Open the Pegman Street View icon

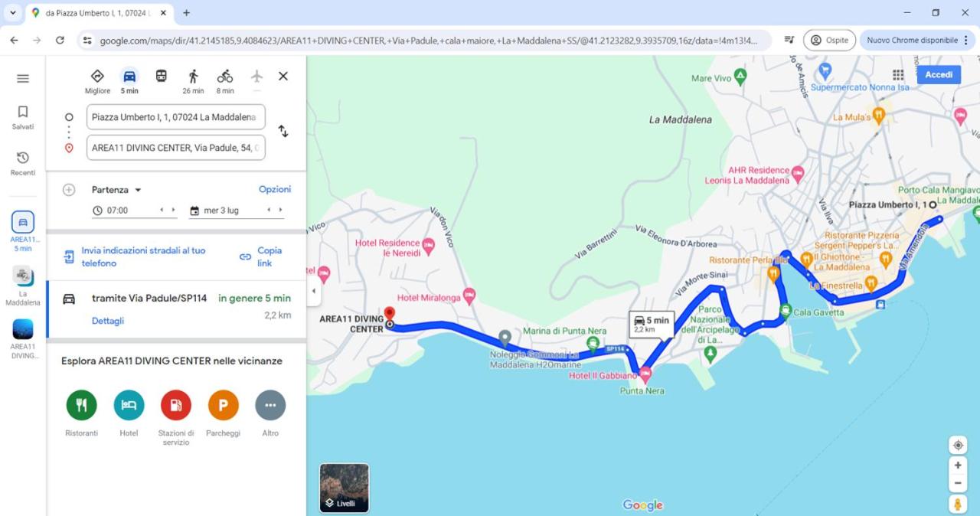[x=958, y=504]
